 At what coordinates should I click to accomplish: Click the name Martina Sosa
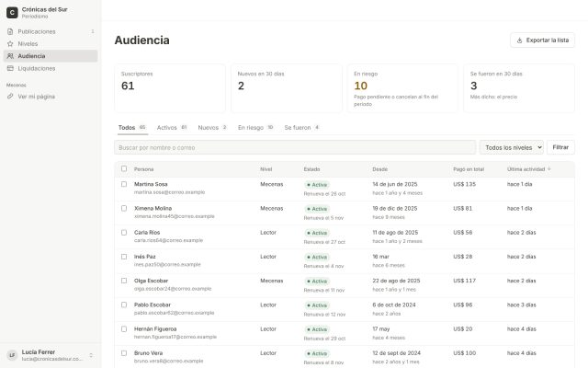click(151, 184)
